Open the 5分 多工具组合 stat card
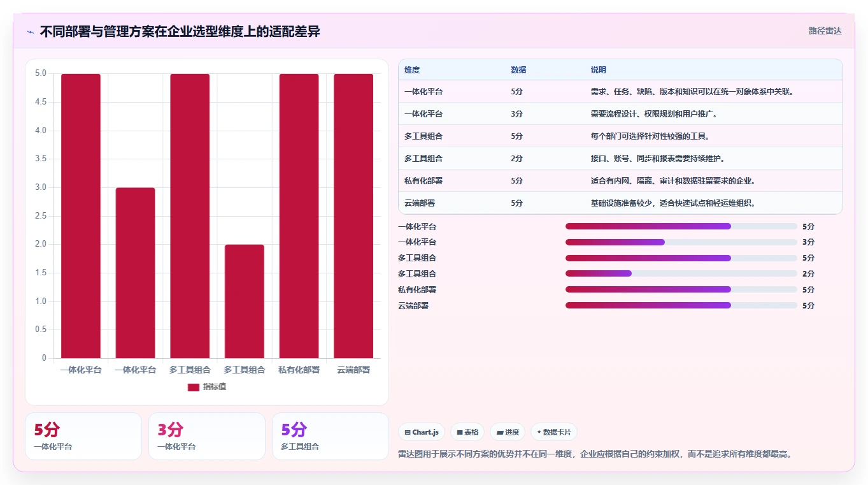 [331, 436]
